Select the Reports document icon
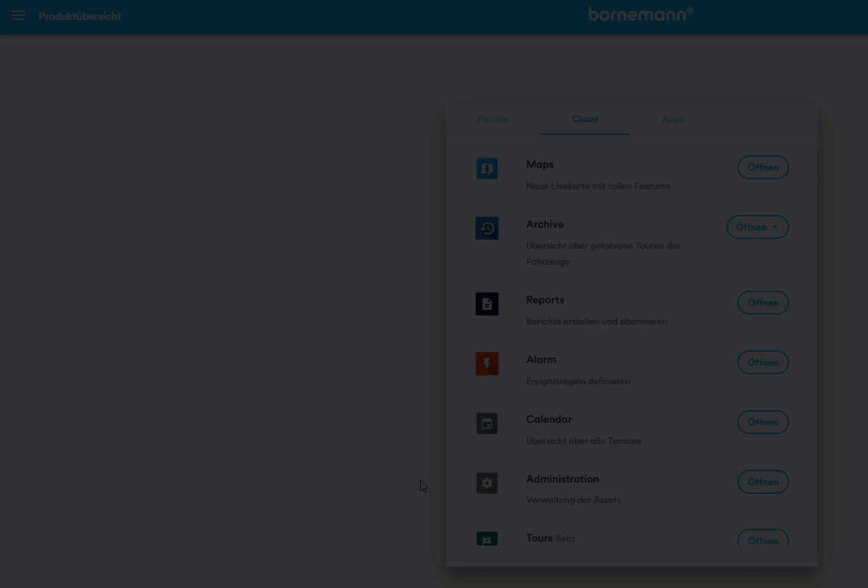Screen dimensions: 868x588 click(486, 303)
